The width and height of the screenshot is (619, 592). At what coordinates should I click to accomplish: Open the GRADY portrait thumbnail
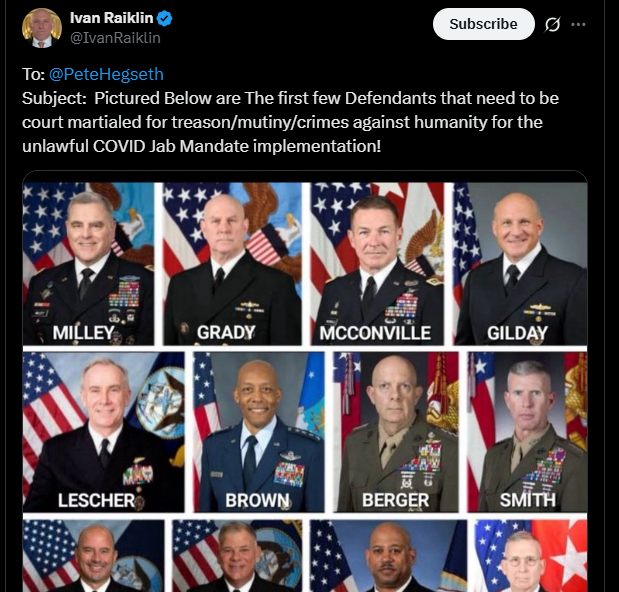pyautogui.click(x=233, y=264)
